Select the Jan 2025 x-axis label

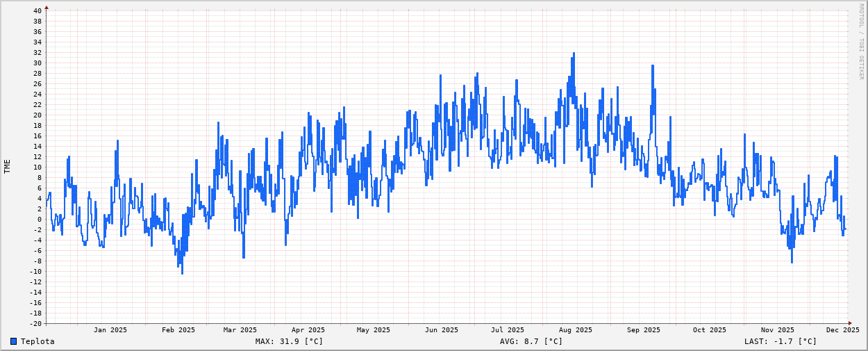[110, 330]
